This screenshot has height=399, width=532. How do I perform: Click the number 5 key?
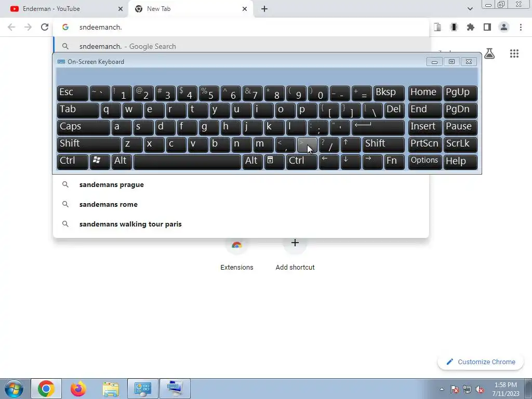pos(209,94)
